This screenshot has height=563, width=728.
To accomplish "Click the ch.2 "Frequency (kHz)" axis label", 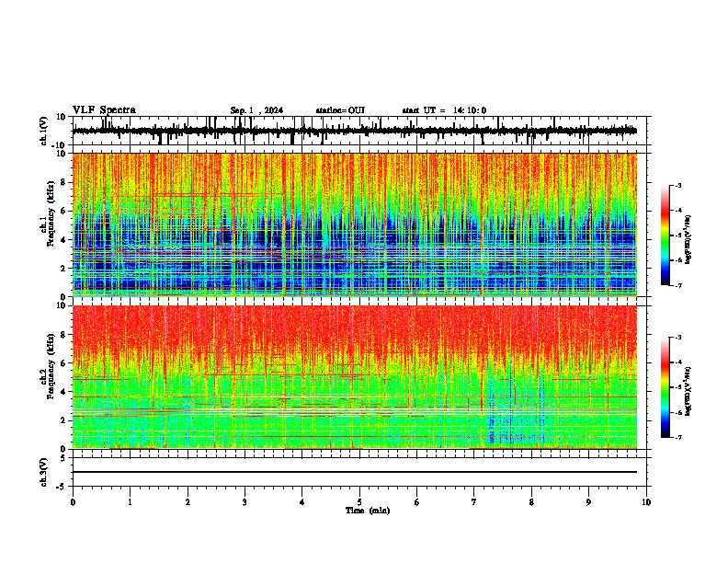I will click(51, 366).
